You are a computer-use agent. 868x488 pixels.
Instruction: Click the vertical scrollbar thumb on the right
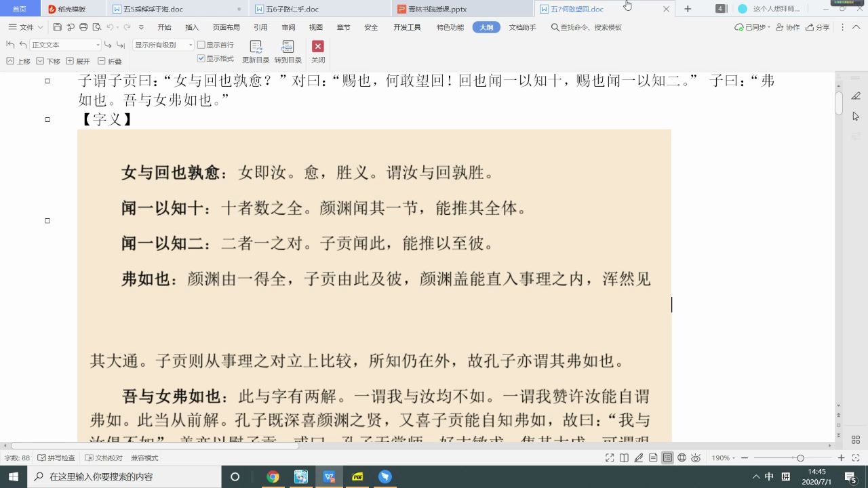pyautogui.click(x=839, y=103)
